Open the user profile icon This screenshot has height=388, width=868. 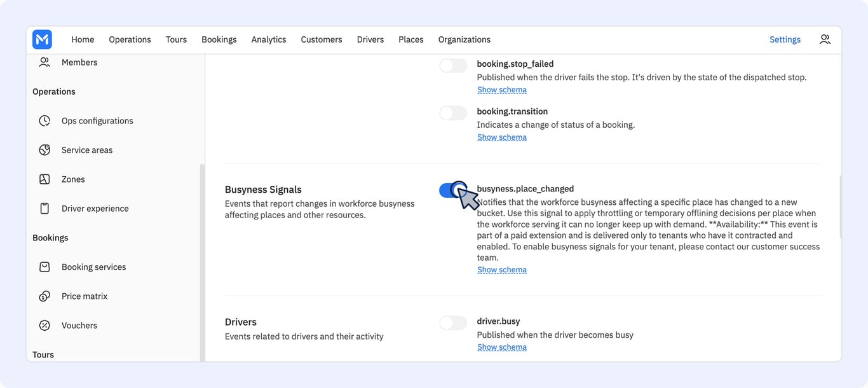click(x=825, y=39)
